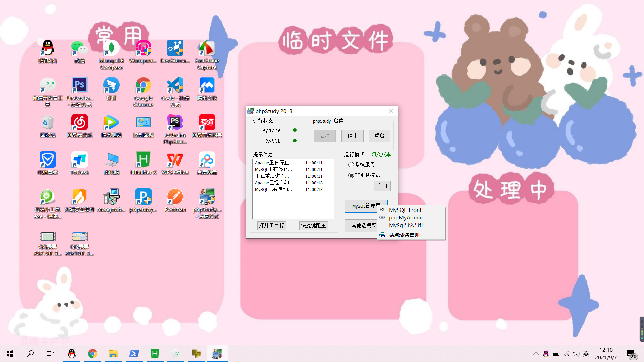This screenshot has width=644, height=362.
Task: Select 腾讯视频 desktop icon
Action: pyautogui.click(x=111, y=126)
